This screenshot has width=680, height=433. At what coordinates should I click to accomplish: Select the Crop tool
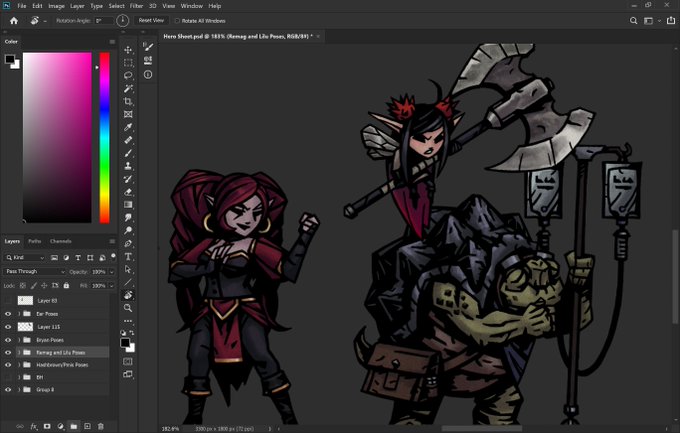(x=128, y=102)
